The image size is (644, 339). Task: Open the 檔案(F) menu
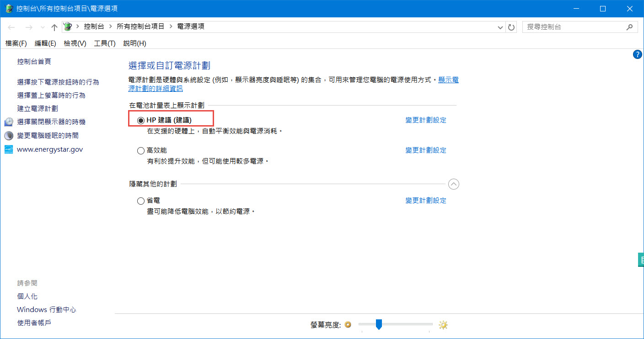(x=16, y=43)
